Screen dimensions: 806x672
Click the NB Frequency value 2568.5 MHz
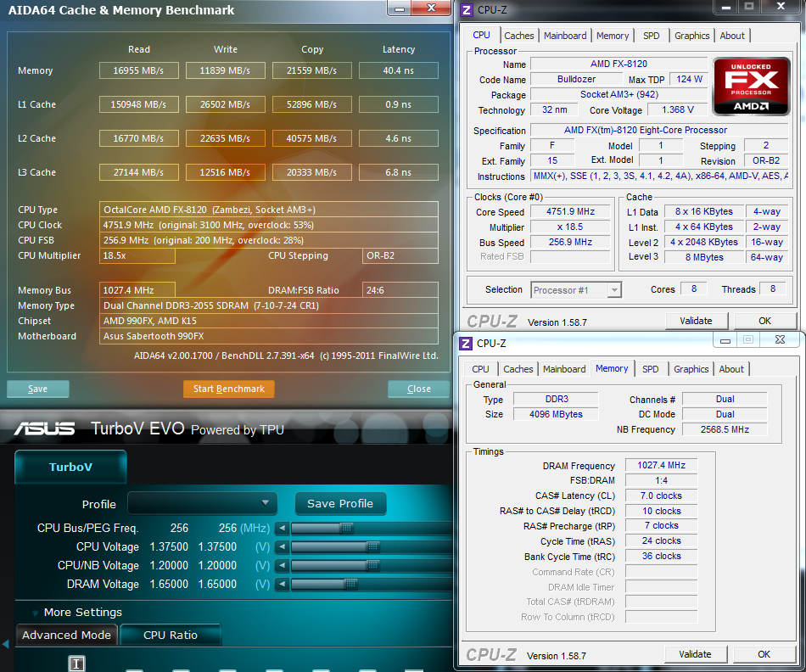point(725,429)
